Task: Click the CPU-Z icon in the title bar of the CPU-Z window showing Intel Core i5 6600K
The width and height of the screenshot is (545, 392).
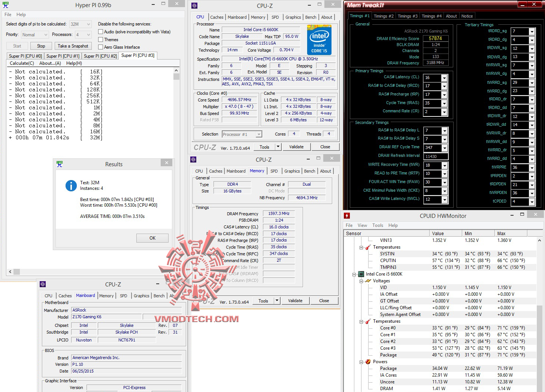Action: pos(194,6)
